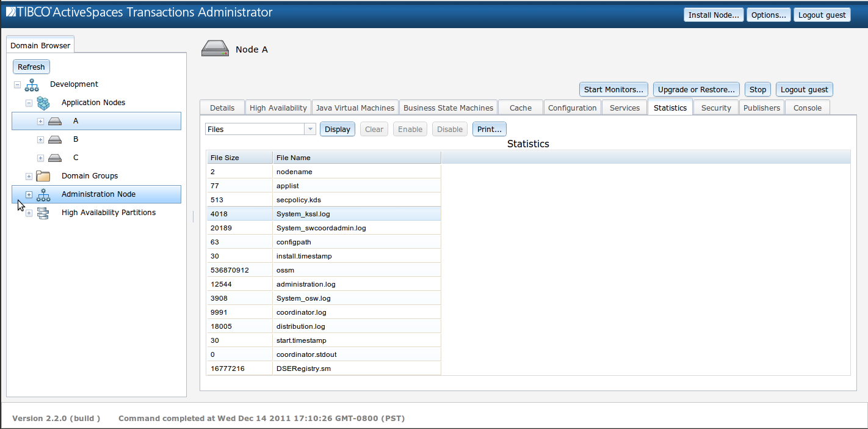868x429 pixels.
Task: Click the Refresh button
Action: click(x=31, y=67)
